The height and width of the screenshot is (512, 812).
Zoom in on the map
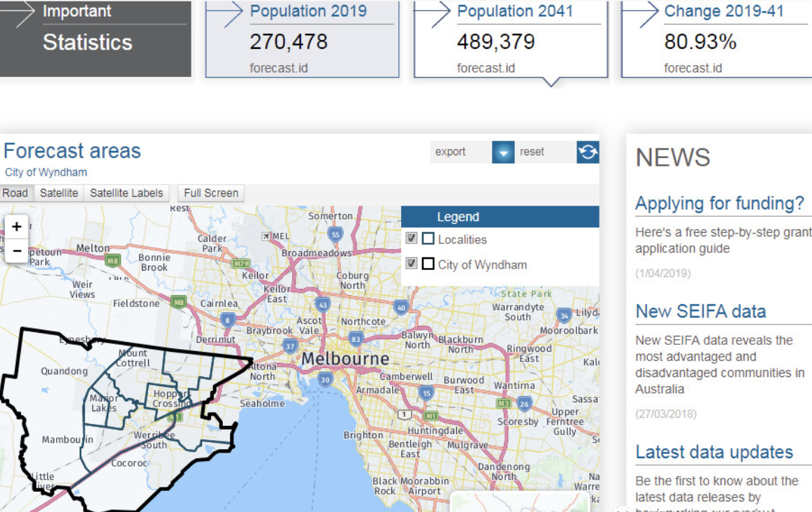tap(17, 227)
